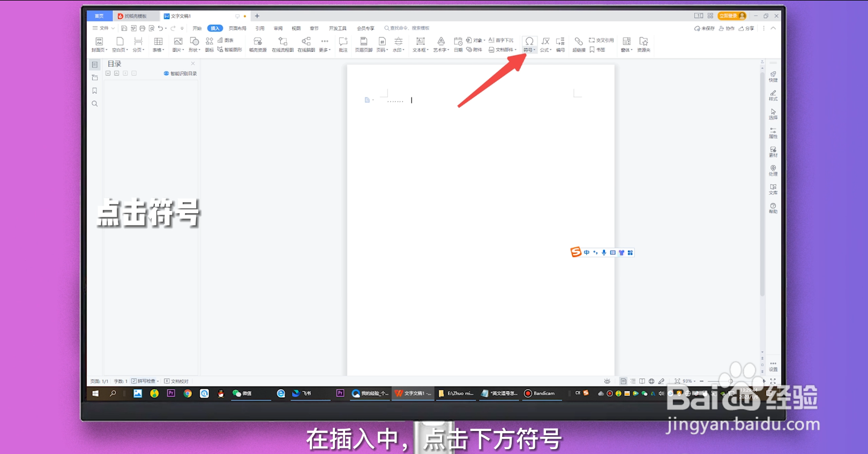The height and width of the screenshot is (454, 868).
Task: Switch to the 审阅 (Review) tab
Action: 278,28
